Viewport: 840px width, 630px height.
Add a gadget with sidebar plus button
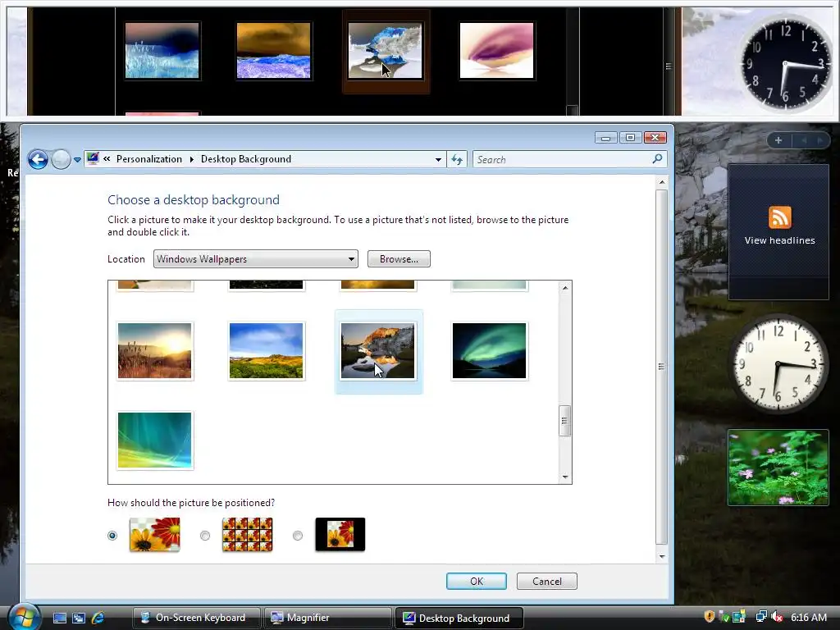point(778,140)
